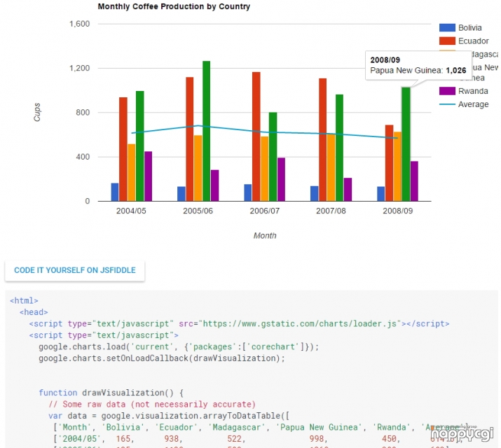
Task: Select the Rwanda purple legend swatch
Action: (447, 91)
